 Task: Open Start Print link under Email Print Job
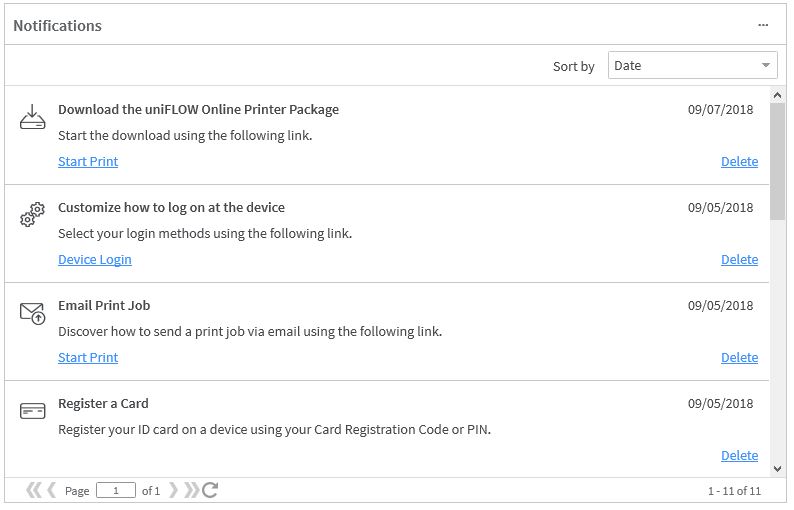pyautogui.click(x=88, y=358)
